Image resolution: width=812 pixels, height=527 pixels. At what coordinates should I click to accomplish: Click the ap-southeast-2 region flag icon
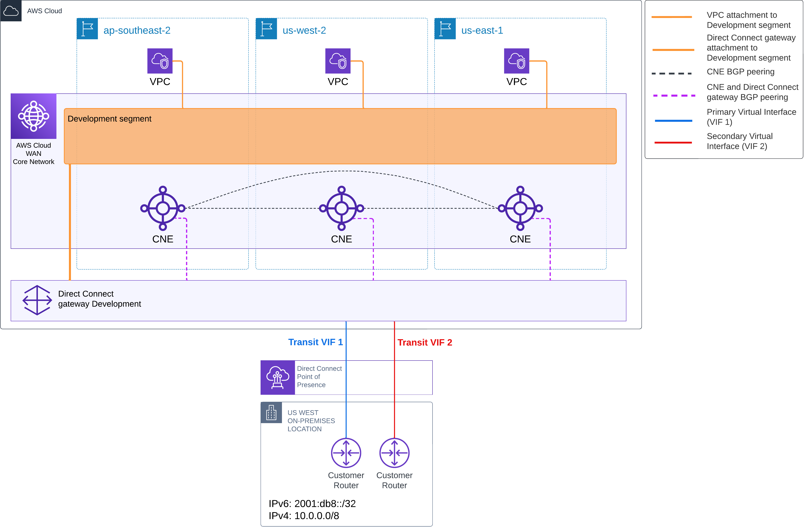[87, 29]
